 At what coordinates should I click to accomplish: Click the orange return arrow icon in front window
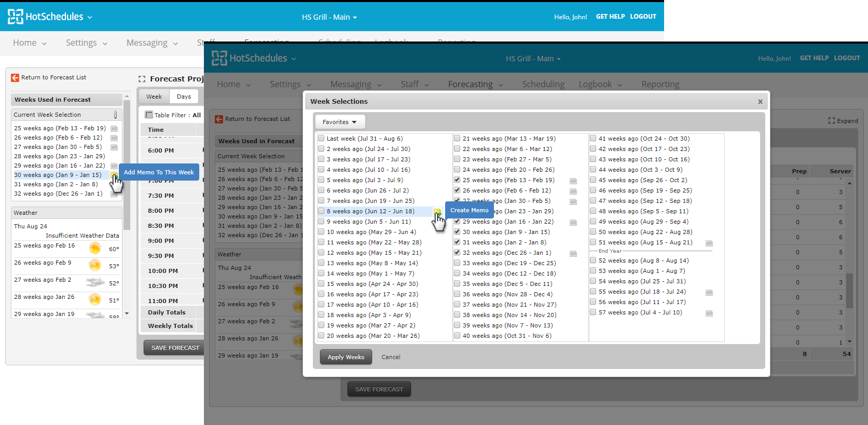pos(219,119)
